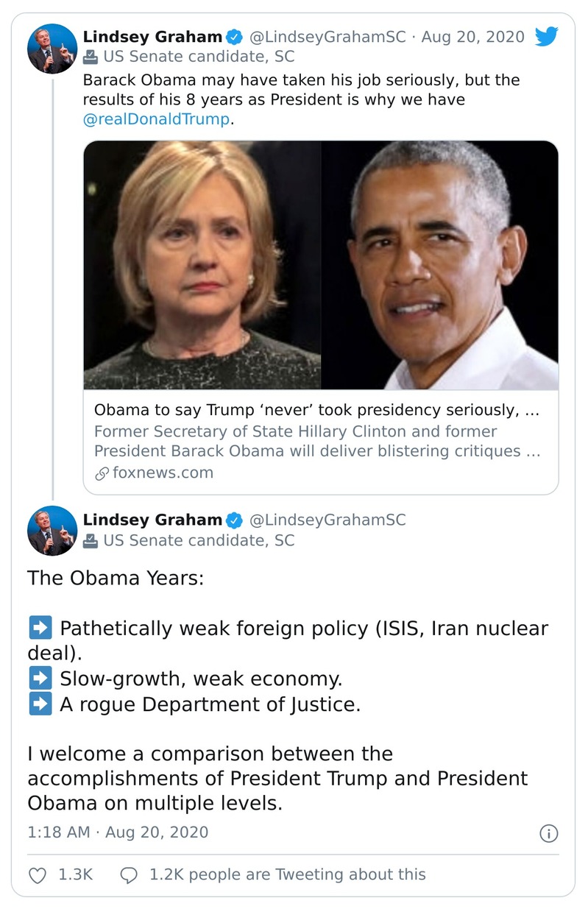
Task: Click the Twitter bird logo
Action: tap(546, 36)
